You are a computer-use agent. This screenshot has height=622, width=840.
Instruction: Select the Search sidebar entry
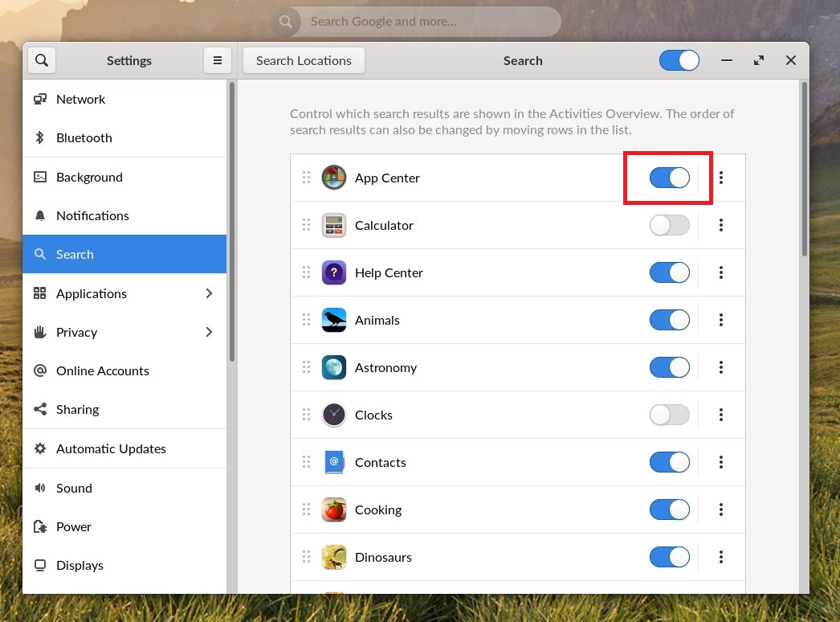pyautogui.click(x=124, y=254)
